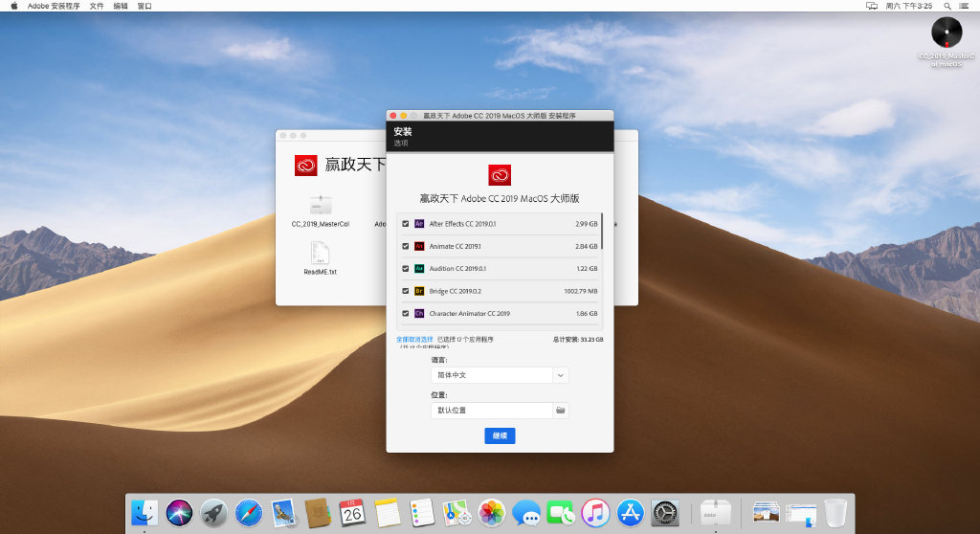This screenshot has width=980, height=534.
Task: Click the After Effects CC app icon
Action: point(419,224)
